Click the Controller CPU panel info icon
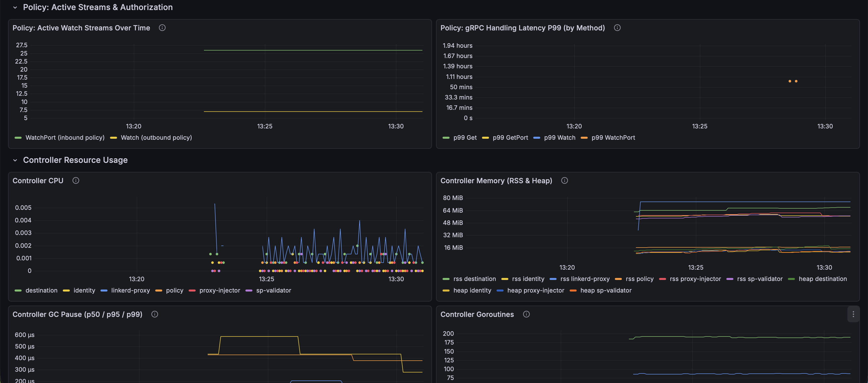 click(76, 181)
